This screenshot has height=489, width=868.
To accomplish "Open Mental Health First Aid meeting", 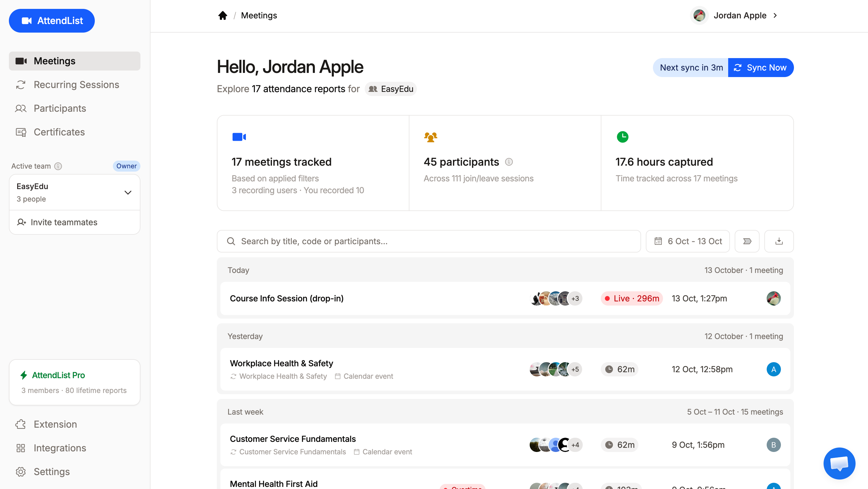I will (505, 479).
